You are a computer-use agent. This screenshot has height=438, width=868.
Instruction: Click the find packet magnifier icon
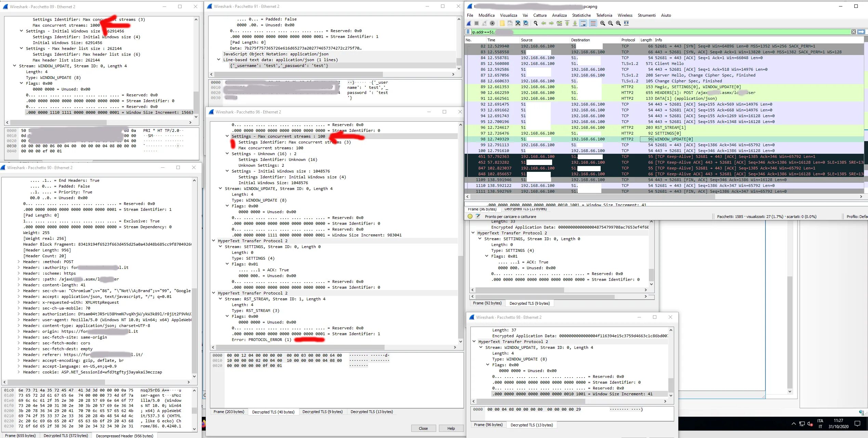(536, 23)
